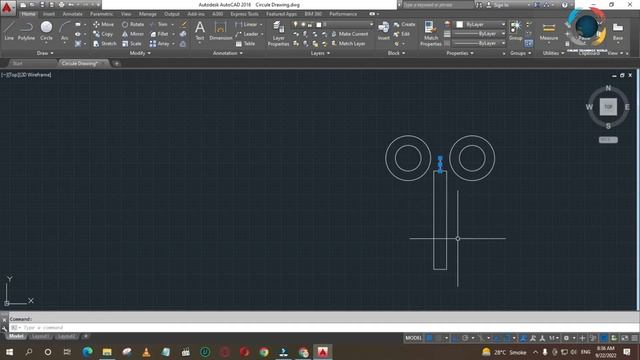Expand the Annotation panel
Screen dimensions: 640x360
(x=227, y=53)
